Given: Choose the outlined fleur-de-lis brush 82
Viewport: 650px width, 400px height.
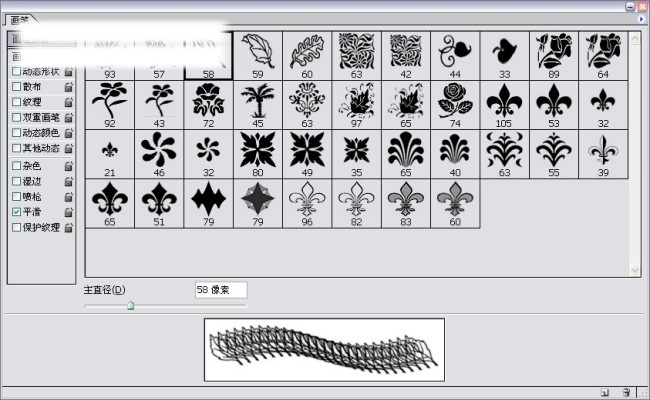Looking at the screenshot, I should 357,204.
